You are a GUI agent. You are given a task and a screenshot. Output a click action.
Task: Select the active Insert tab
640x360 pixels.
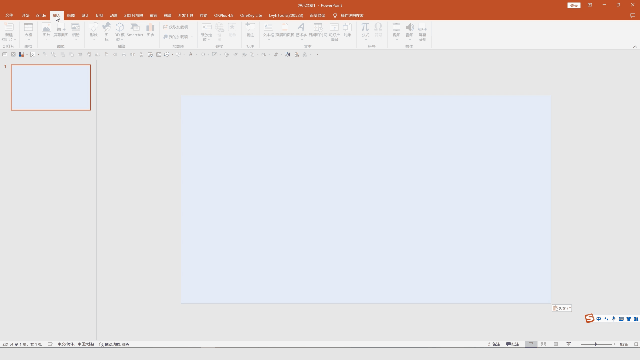57,16
